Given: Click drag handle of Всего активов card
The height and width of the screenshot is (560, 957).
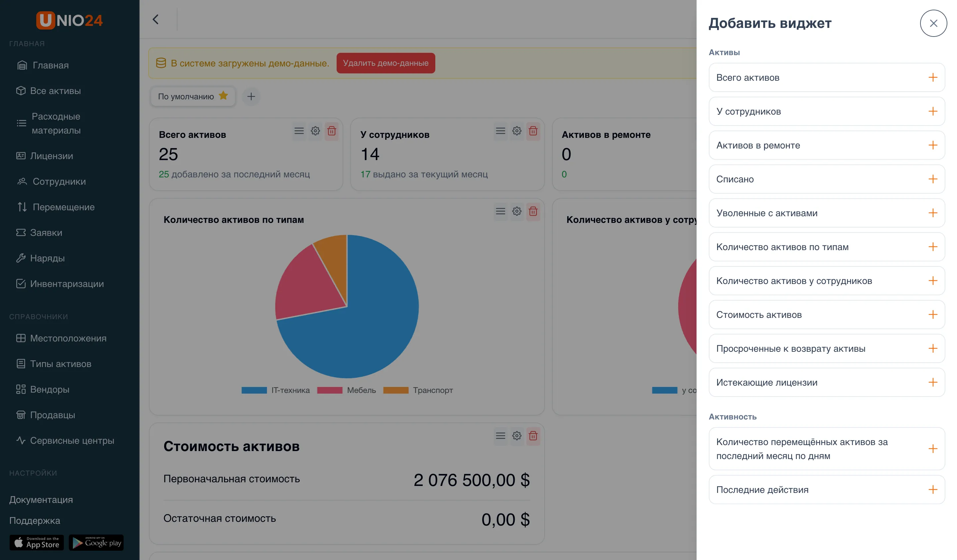Looking at the screenshot, I should pyautogui.click(x=299, y=131).
